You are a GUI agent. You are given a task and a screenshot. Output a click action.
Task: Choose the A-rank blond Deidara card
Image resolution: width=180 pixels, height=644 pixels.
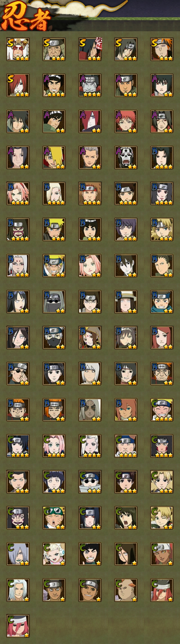54,158
